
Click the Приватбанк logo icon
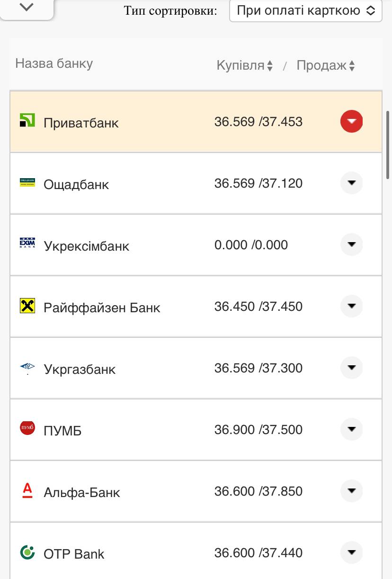click(x=27, y=120)
